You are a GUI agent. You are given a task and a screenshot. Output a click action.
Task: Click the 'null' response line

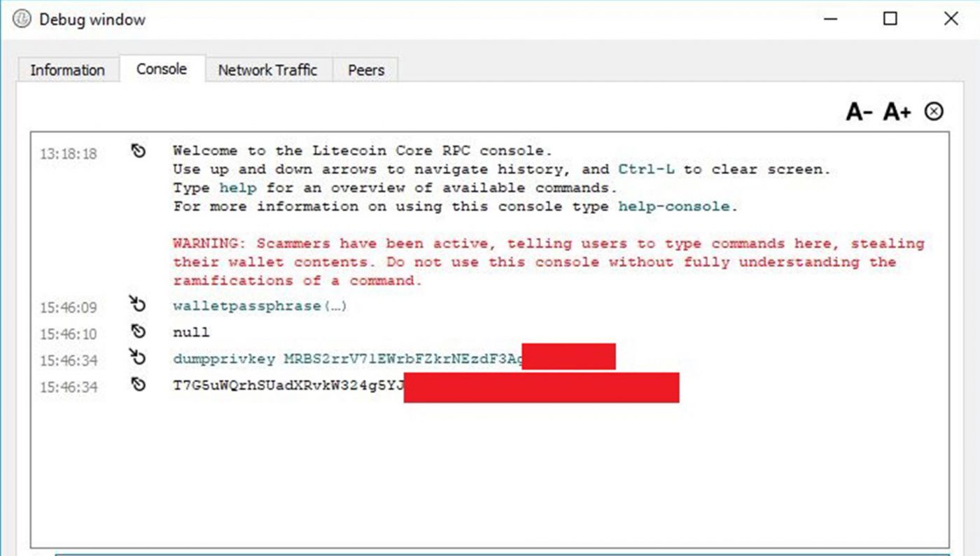click(191, 333)
